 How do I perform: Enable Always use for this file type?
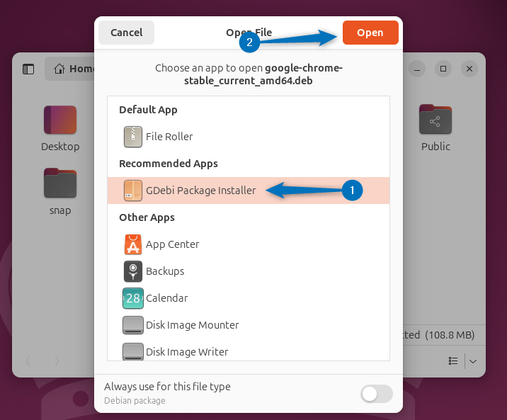point(377,394)
